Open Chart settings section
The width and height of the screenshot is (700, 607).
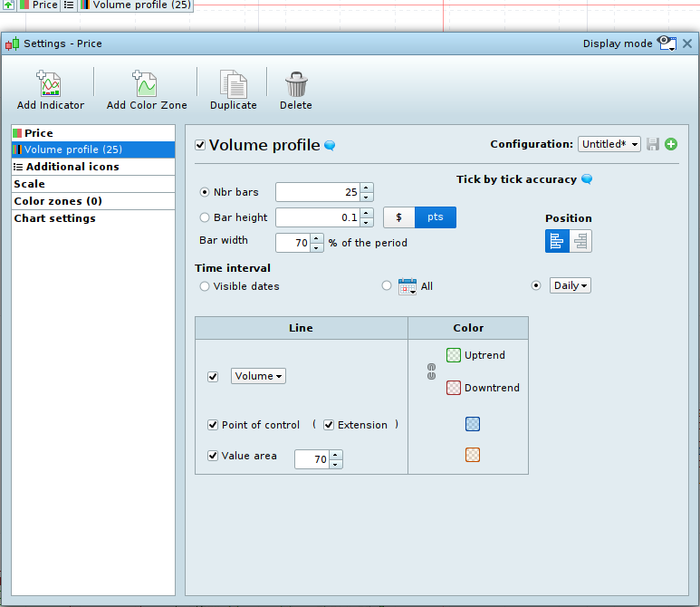[x=93, y=218]
